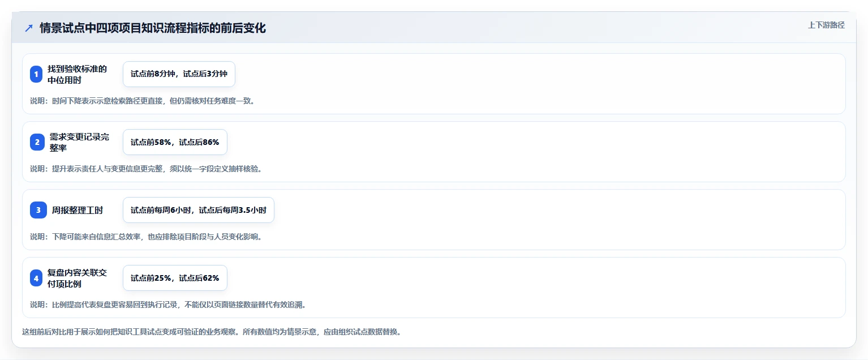The width and height of the screenshot is (868, 360).
Task: Click the value box 试点前25%，试点后62%
Action: (x=175, y=278)
